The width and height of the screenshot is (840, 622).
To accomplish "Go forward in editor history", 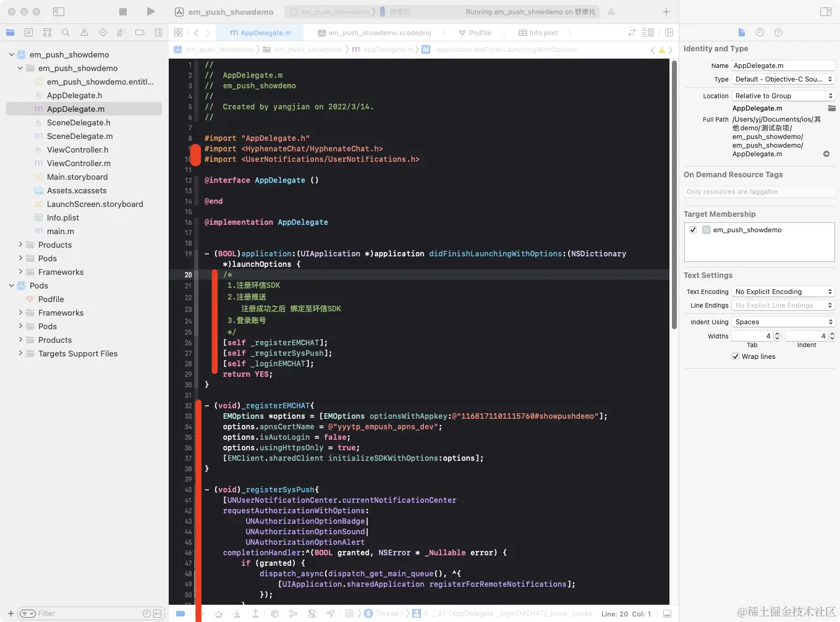I will (208, 33).
